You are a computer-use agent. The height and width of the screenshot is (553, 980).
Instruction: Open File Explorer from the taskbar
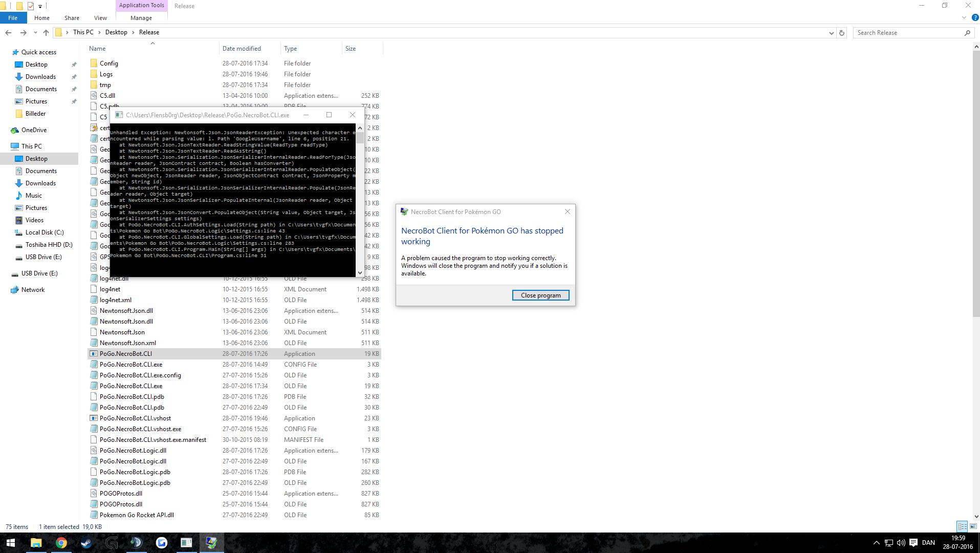click(x=36, y=543)
